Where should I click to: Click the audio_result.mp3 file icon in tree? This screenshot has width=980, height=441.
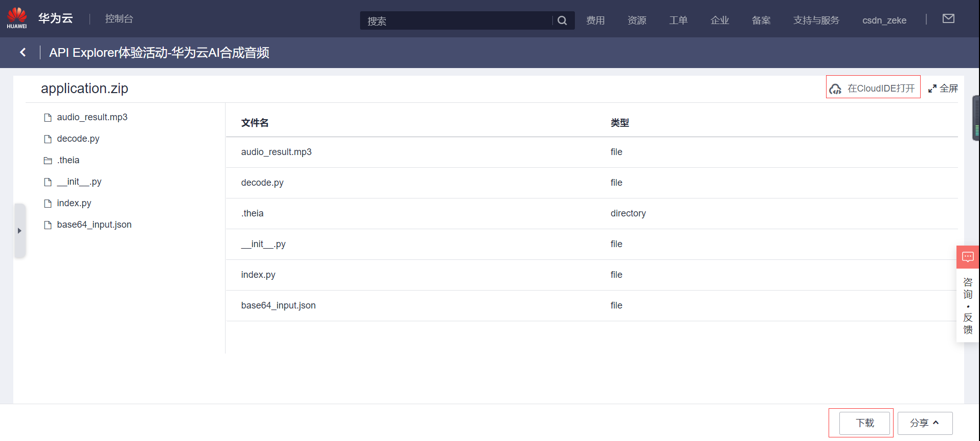pyautogui.click(x=48, y=118)
